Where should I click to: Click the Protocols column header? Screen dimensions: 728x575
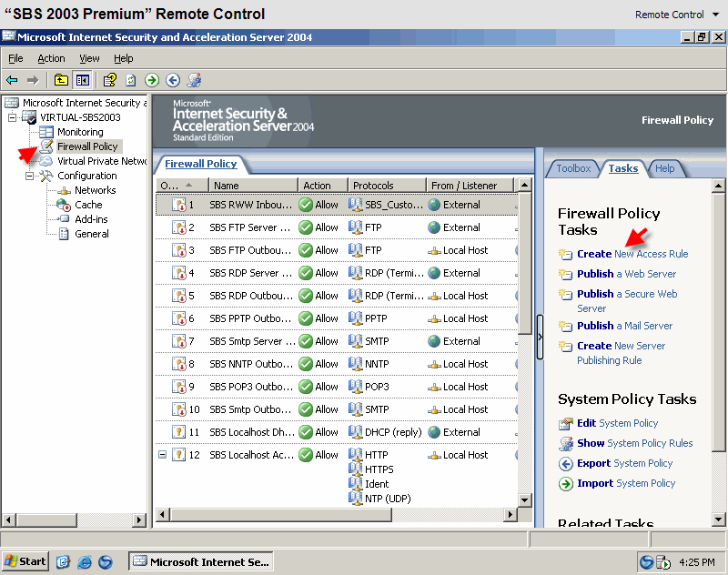tap(386, 186)
